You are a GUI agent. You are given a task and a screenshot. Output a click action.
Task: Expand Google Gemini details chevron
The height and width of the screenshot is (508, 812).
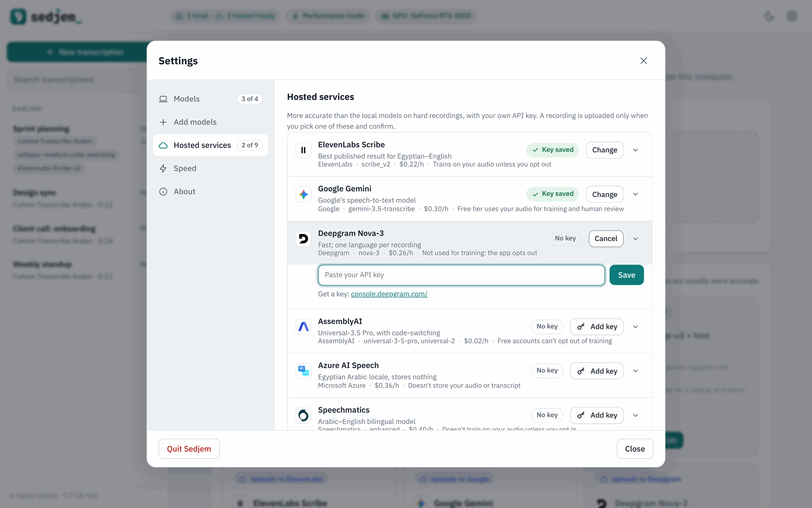tap(635, 194)
